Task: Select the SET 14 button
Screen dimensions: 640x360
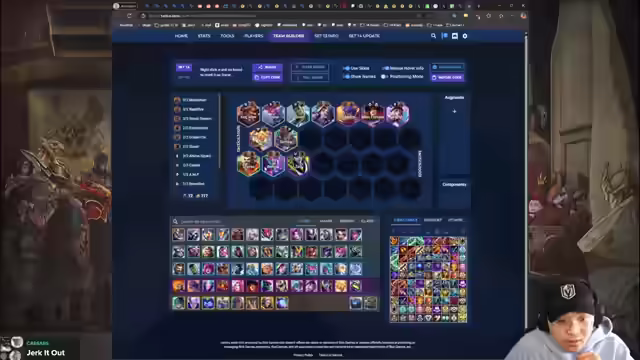Action: point(184,67)
